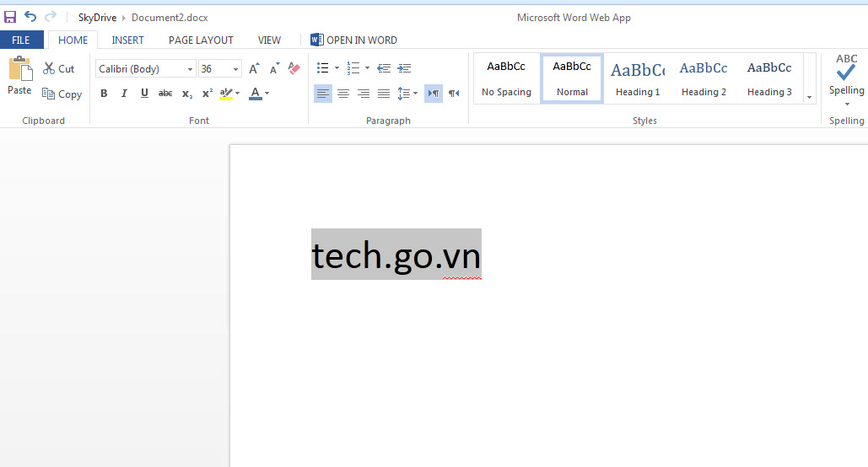This screenshot has width=868, height=467.
Task: Click the Redo arrow icon
Action: pyautogui.click(x=51, y=17)
